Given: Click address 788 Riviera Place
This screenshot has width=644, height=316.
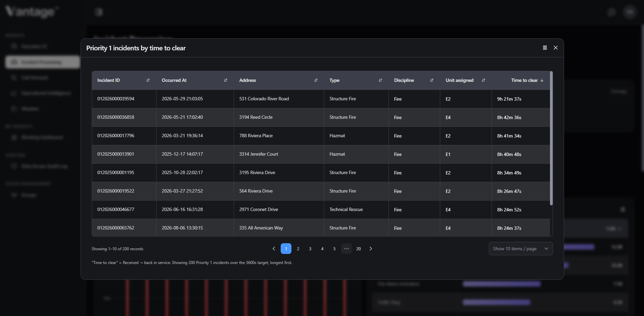Looking at the screenshot, I should point(256,136).
